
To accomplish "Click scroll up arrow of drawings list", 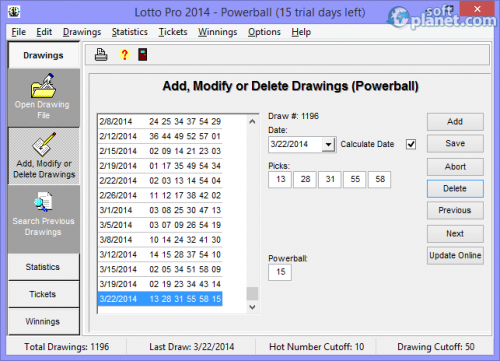I will tap(252, 122).
